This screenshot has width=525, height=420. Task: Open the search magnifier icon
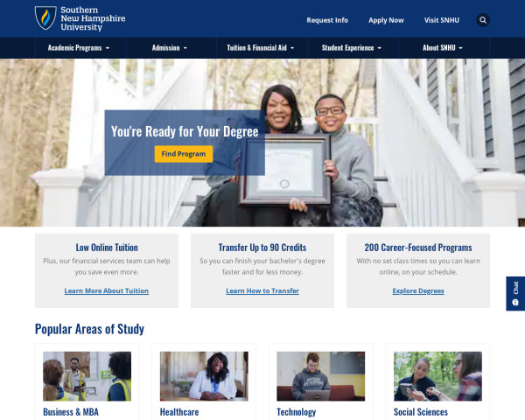(483, 20)
